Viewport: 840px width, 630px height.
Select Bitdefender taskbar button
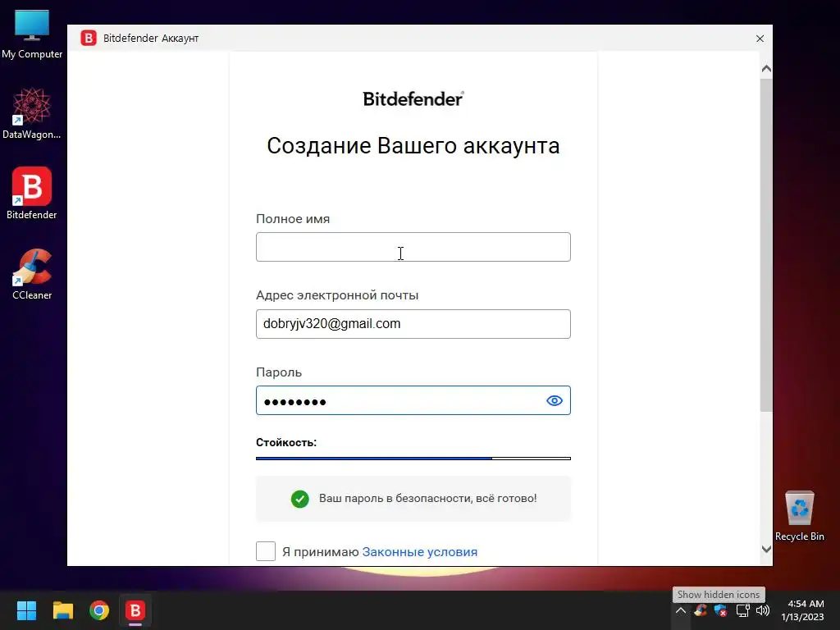tap(135, 610)
